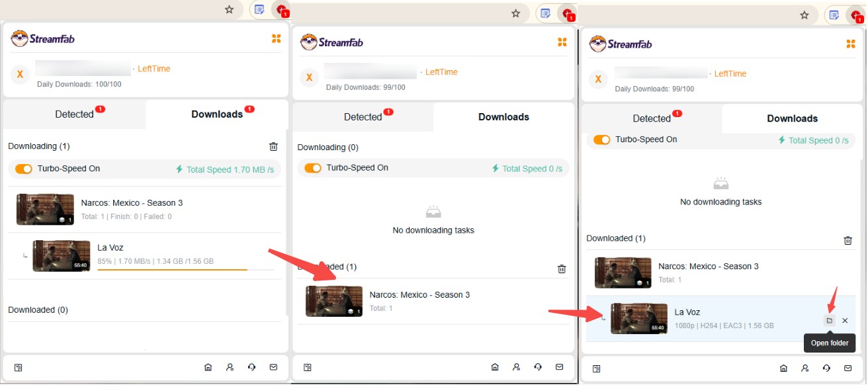Disable Turbo-Speed in middle panel
868x385 pixels.
pyautogui.click(x=312, y=167)
